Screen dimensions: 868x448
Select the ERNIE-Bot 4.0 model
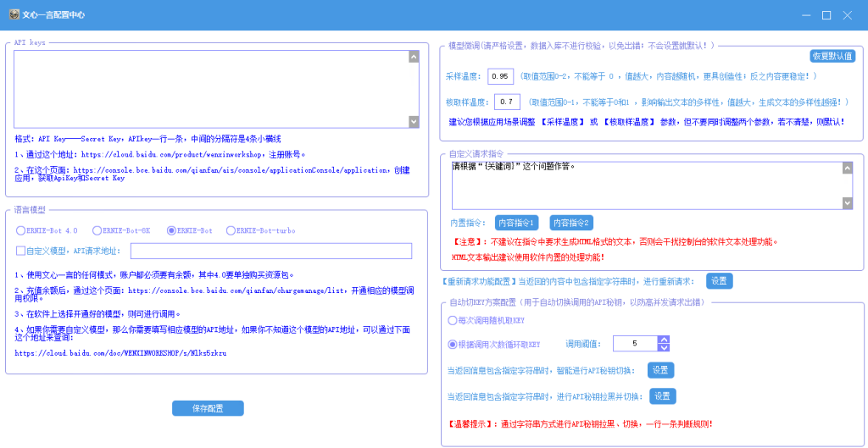click(47, 230)
